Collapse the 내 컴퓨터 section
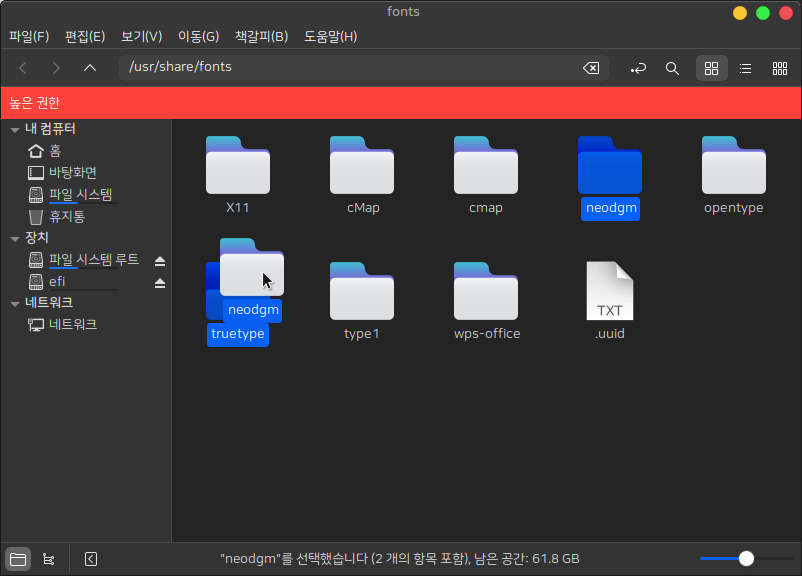The width and height of the screenshot is (802, 576). point(14,130)
